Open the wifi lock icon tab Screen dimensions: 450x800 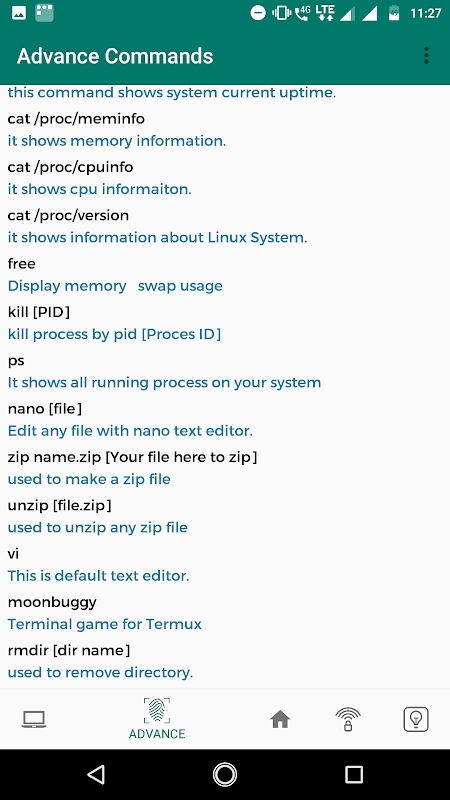(x=348, y=720)
